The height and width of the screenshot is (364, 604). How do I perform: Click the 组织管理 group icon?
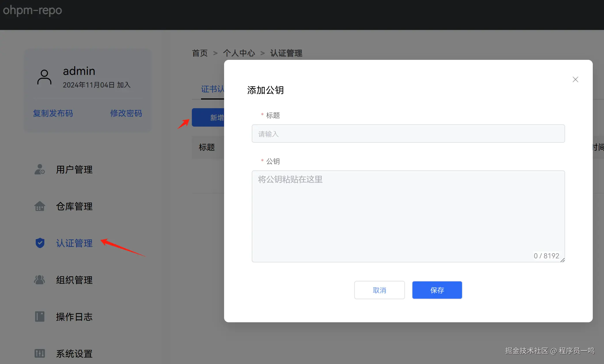coord(39,280)
